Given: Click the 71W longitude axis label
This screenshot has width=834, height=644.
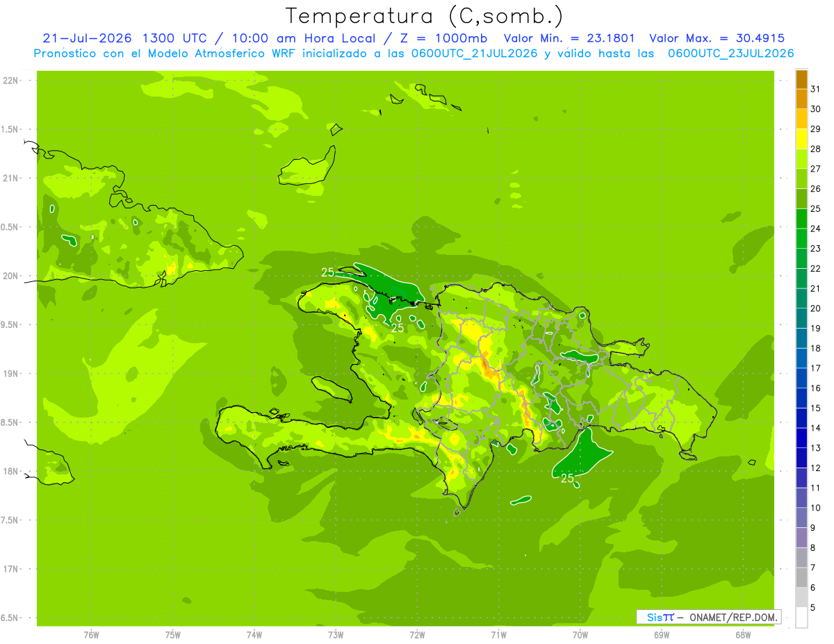Looking at the screenshot, I should coord(498,634).
